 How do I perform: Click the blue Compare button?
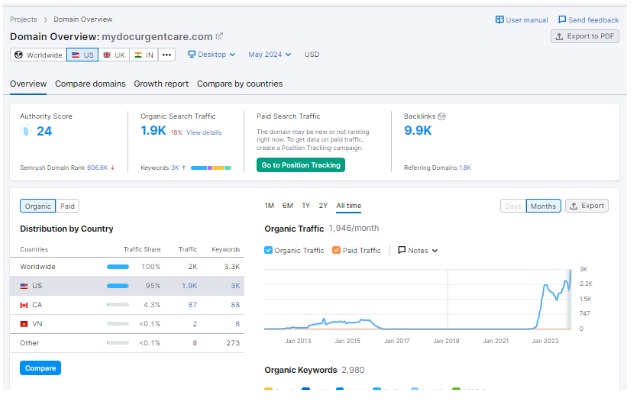pos(40,368)
